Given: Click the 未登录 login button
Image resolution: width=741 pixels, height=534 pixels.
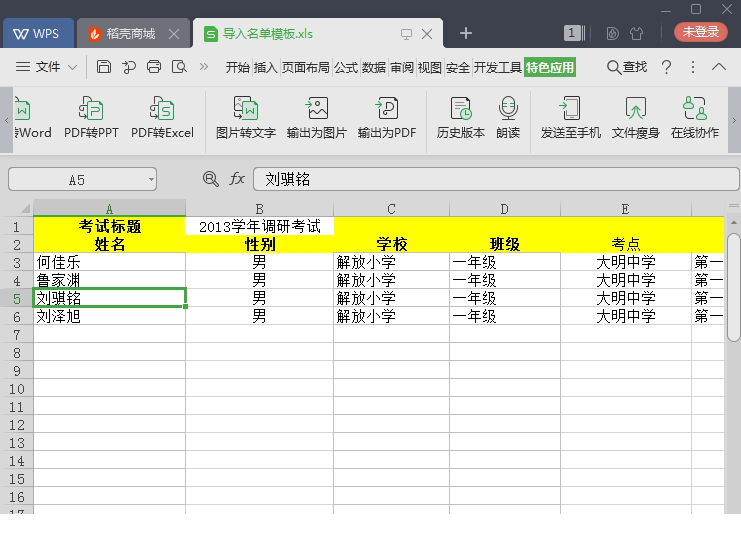Looking at the screenshot, I should click(700, 32).
